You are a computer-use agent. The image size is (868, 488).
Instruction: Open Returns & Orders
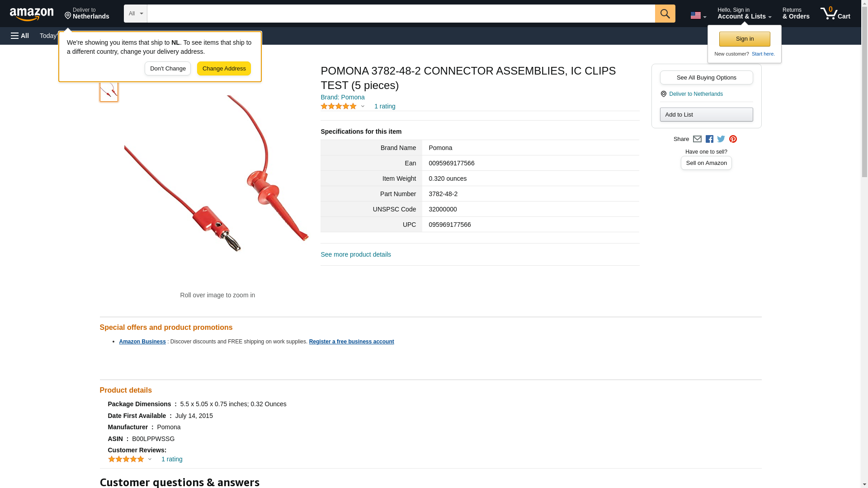coord(796,14)
